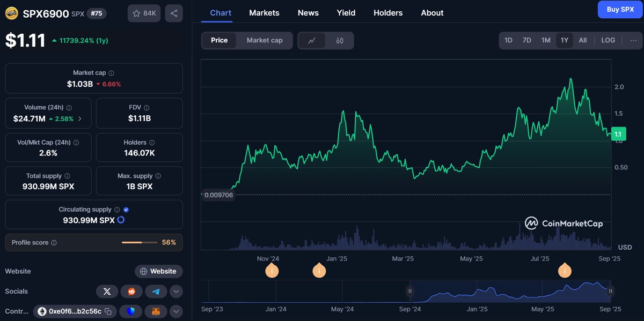Click the share icon next to watchlist star
The image size is (644, 321).
[174, 13]
